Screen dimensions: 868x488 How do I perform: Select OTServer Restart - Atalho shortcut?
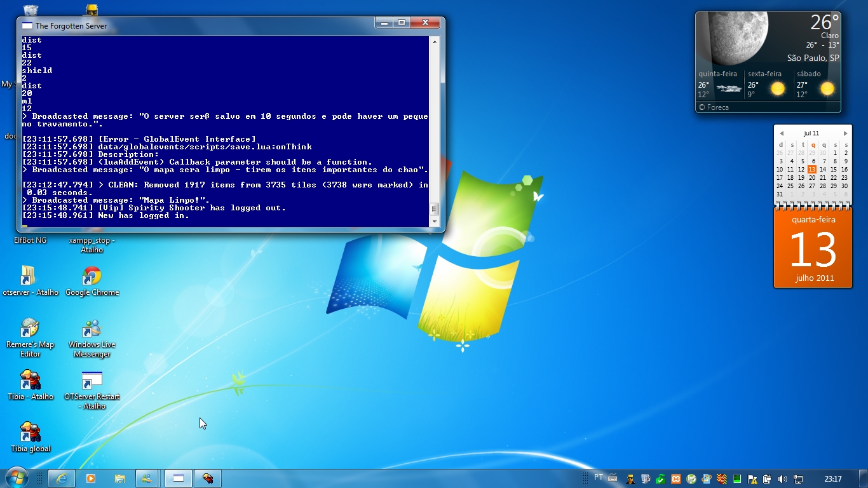click(92, 390)
